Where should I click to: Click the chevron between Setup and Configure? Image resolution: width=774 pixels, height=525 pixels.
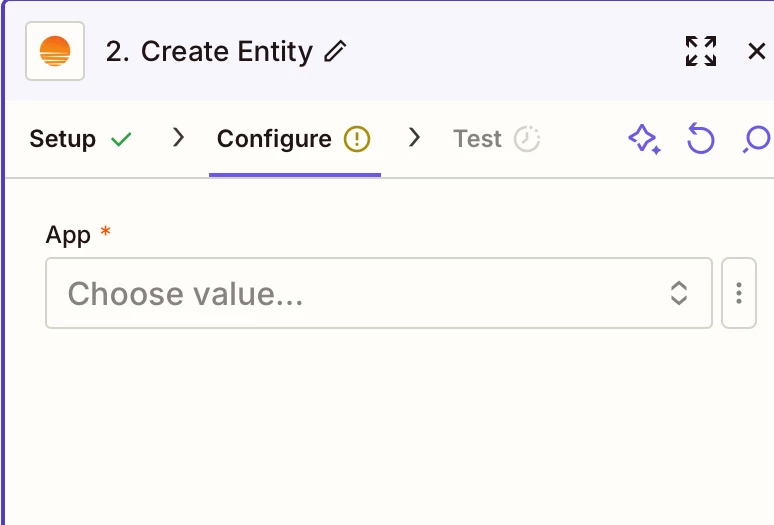pyautogui.click(x=178, y=138)
